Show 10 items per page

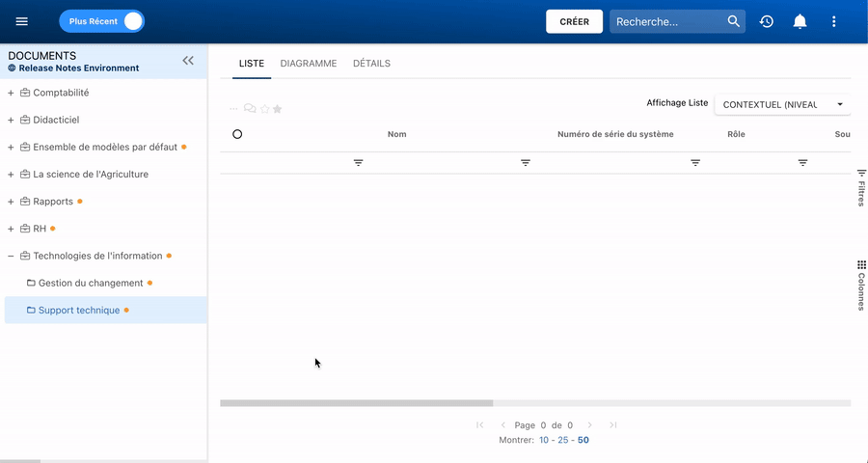[544, 440]
